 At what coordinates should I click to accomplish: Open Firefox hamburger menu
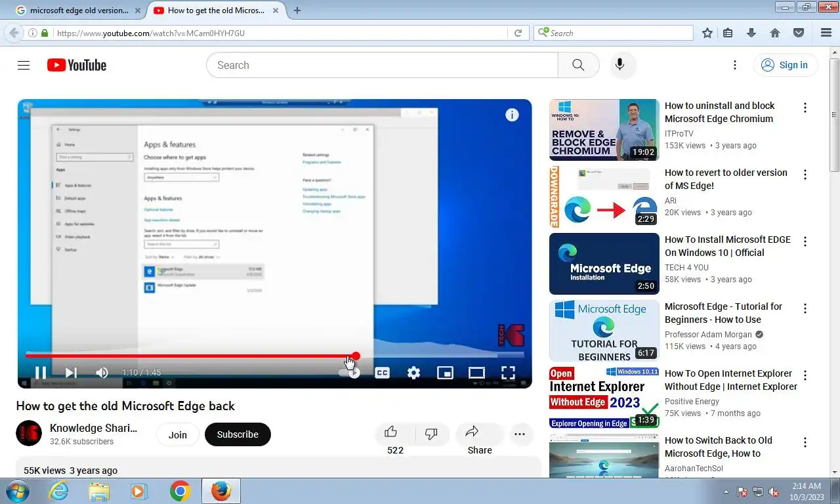[x=826, y=33]
